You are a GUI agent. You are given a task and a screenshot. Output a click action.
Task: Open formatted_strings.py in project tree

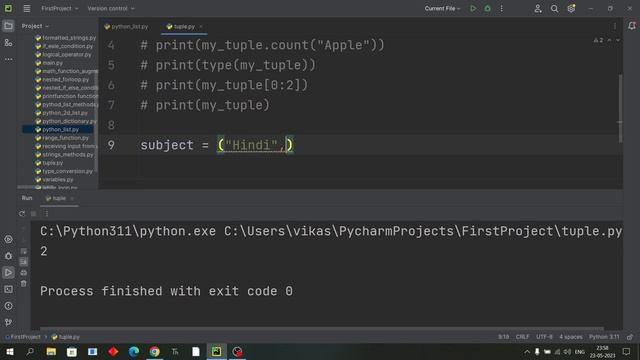coord(65,38)
